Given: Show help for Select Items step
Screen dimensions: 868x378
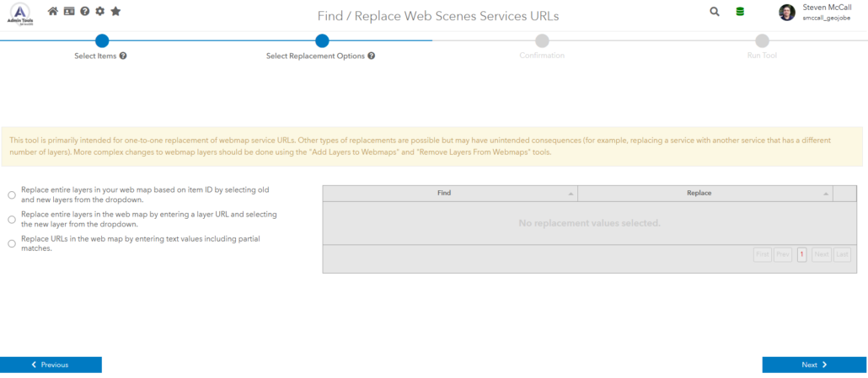Looking at the screenshot, I should pos(123,56).
